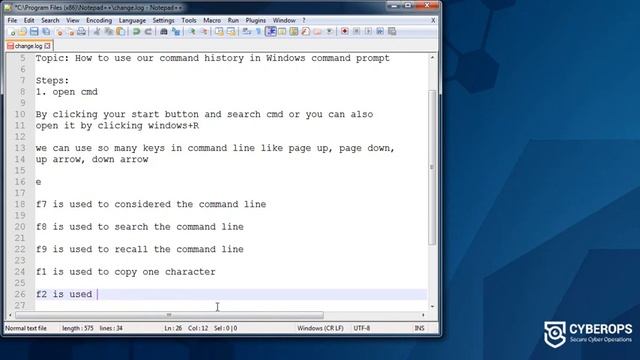Open the View menu
The width and height of the screenshot is (640, 360).
click(73, 20)
